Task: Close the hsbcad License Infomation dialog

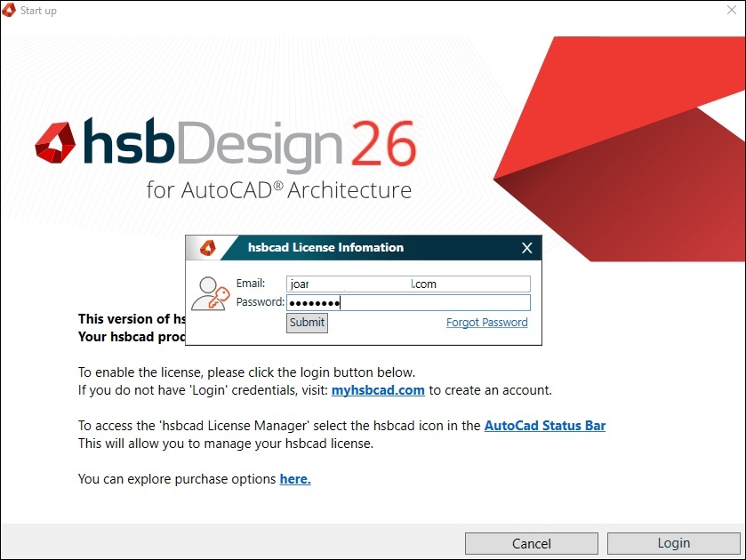Action: click(526, 248)
